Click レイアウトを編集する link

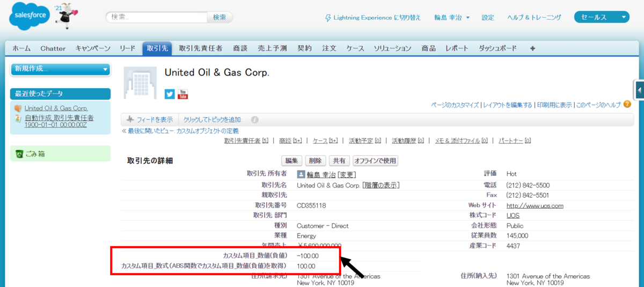[508, 105]
